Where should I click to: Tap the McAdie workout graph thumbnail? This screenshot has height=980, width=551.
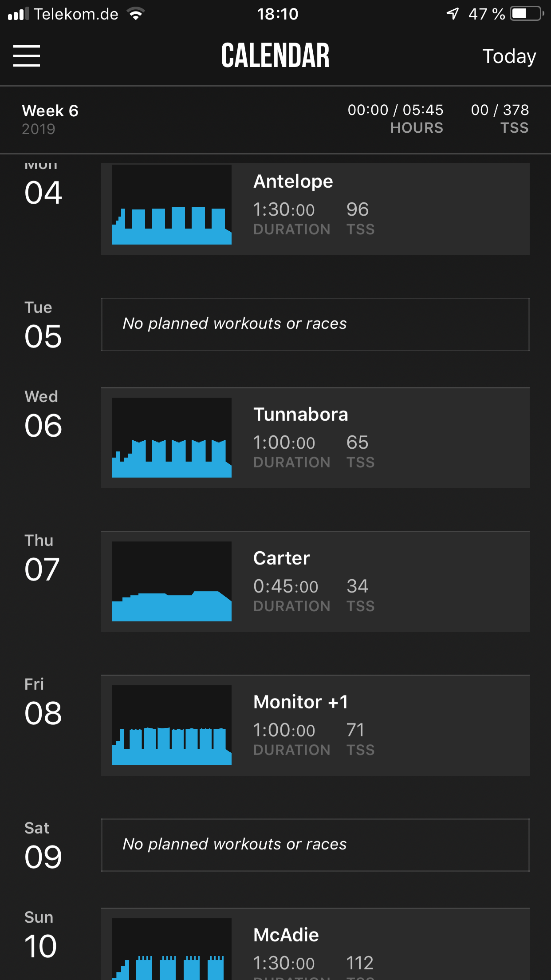click(x=172, y=950)
